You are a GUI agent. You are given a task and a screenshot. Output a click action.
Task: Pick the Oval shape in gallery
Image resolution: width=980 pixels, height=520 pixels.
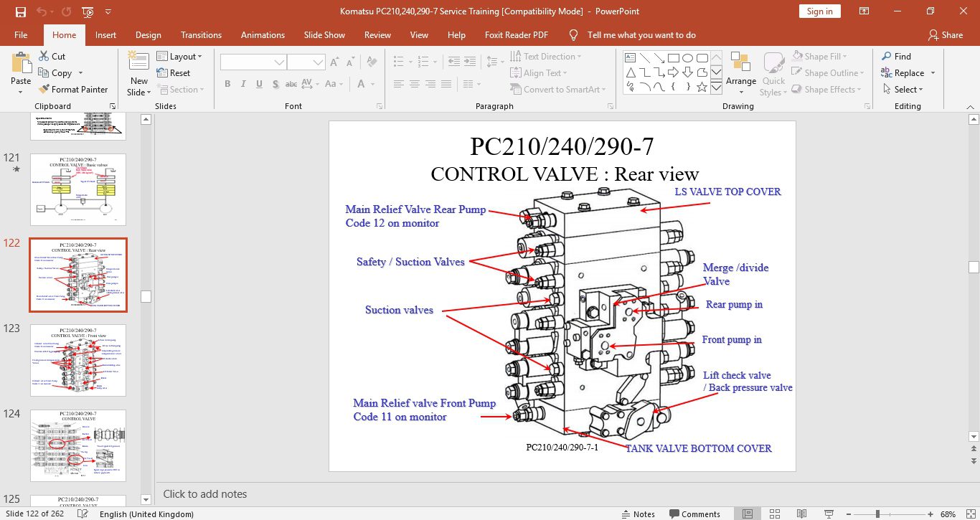pyautogui.click(x=687, y=58)
